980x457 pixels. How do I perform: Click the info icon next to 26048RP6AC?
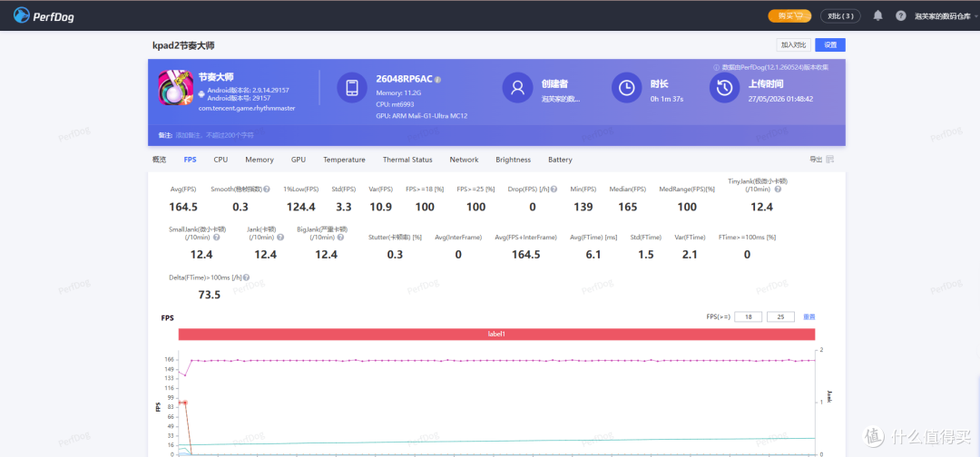pyautogui.click(x=438, y=79)
